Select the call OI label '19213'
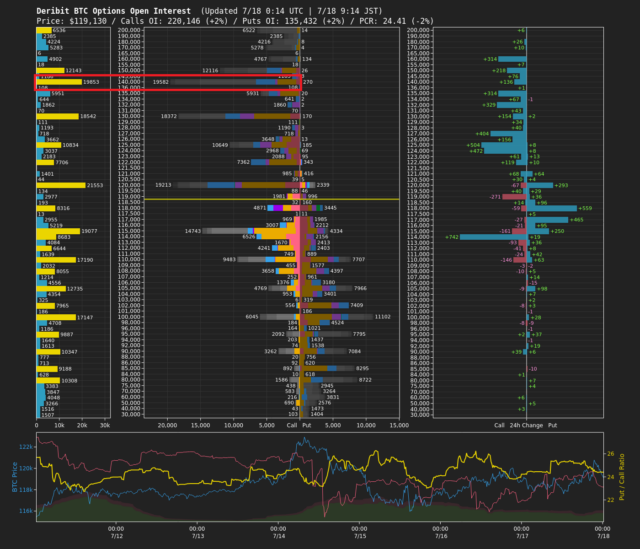 (163, 185)
